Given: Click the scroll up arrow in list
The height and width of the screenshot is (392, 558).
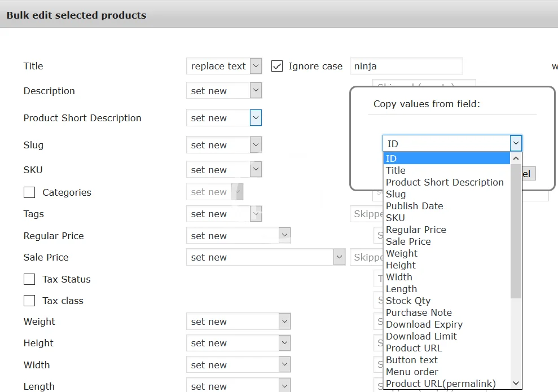Looking at the screenshot, I should (x=516, y=158).
